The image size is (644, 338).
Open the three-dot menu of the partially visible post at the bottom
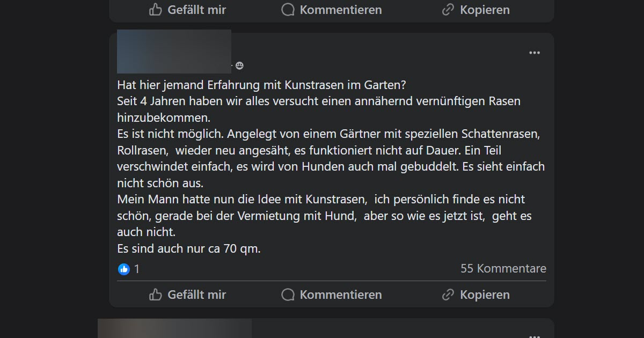point(535,336)
